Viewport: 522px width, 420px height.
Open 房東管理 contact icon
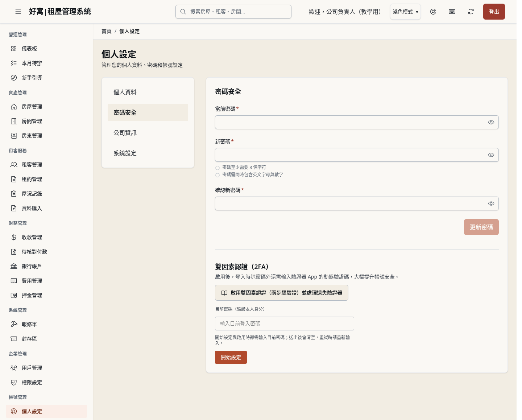click(14, 136)
